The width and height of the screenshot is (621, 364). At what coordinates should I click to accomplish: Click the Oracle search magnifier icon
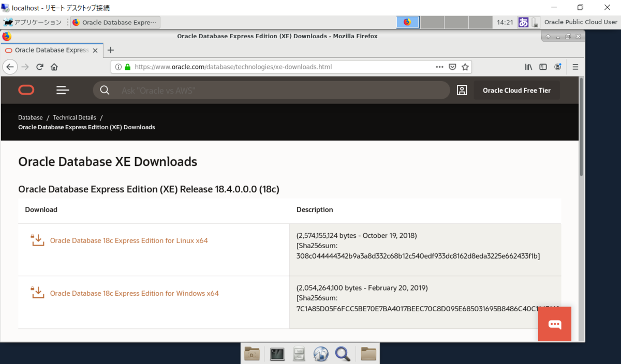105,90
